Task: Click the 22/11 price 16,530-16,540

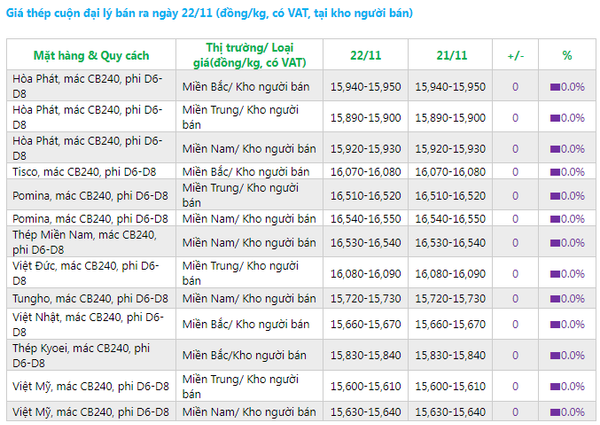Action: tap(366, 243)
